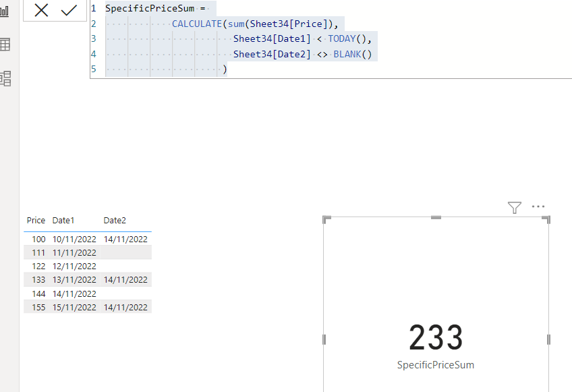Place cursor in the CALCULATE function text
Image resolution: width=572 pixels, height=392 pixels.
click(x=197, y=24)
